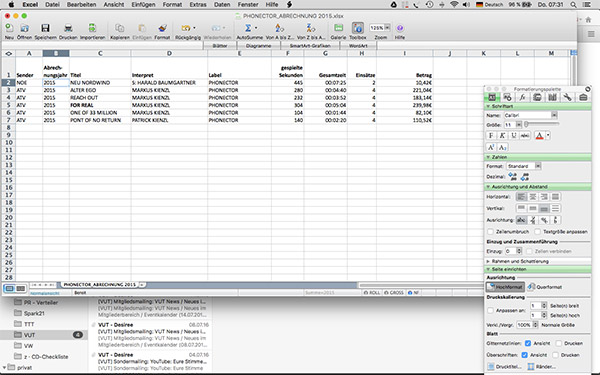600x375 pixels.
Task: Open the number Format dropdown
Action: (x=538, y=166)
